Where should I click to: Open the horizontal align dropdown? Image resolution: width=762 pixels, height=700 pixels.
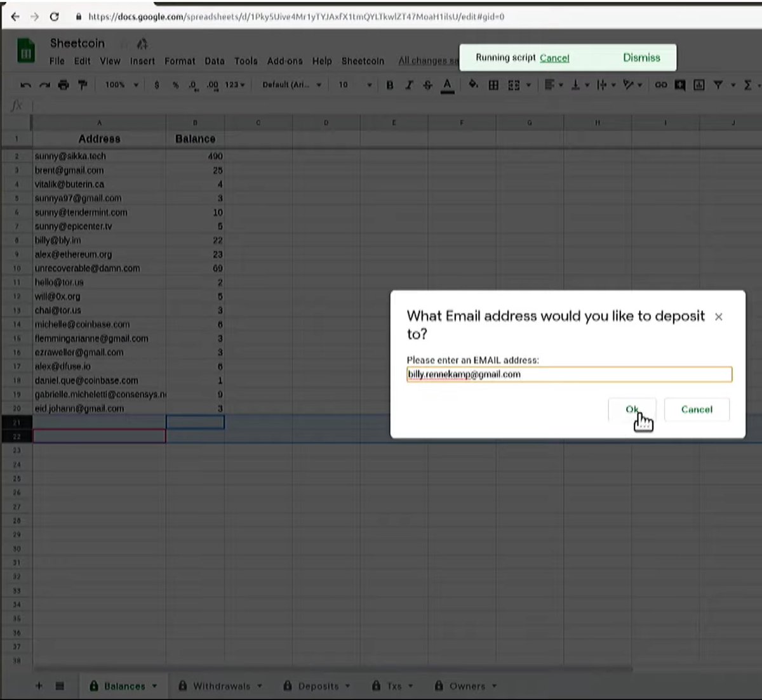tap(554, 85)
